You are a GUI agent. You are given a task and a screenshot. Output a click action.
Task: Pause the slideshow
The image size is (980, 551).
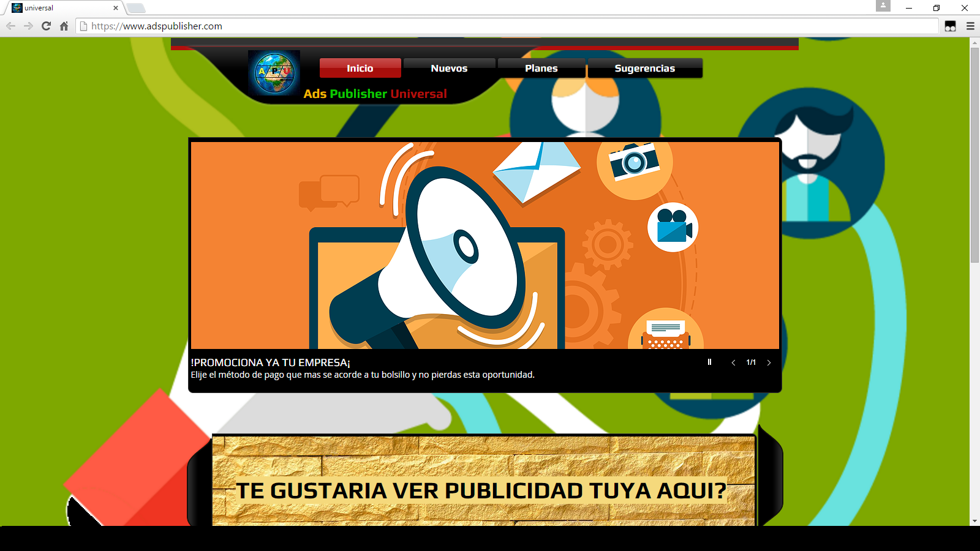(709, 362)
